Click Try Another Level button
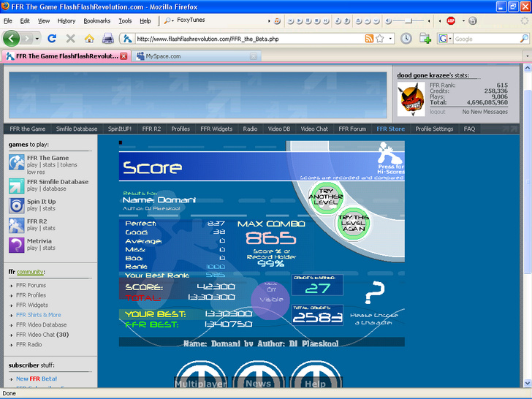Viewport: 532px width, 399px height. click(326, 199)
